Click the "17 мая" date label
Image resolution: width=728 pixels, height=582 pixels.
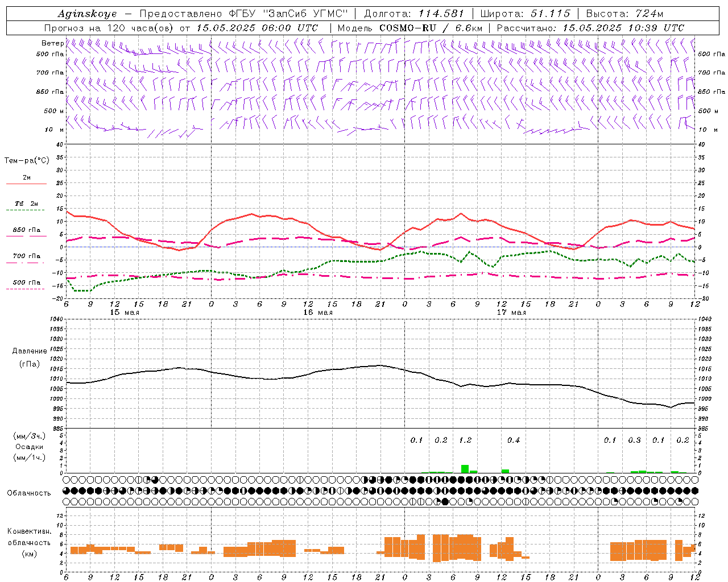(x=511, y=313)
